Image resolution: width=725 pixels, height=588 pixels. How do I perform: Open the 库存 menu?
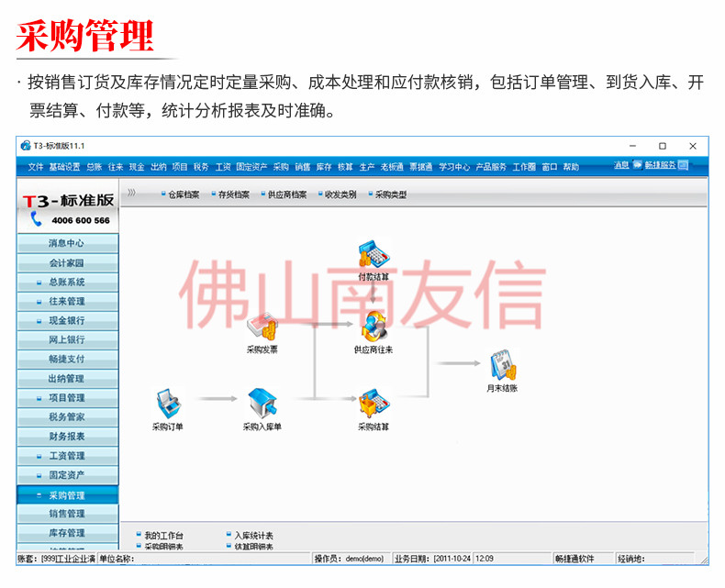pyautogui.click(x=324, y=167)
